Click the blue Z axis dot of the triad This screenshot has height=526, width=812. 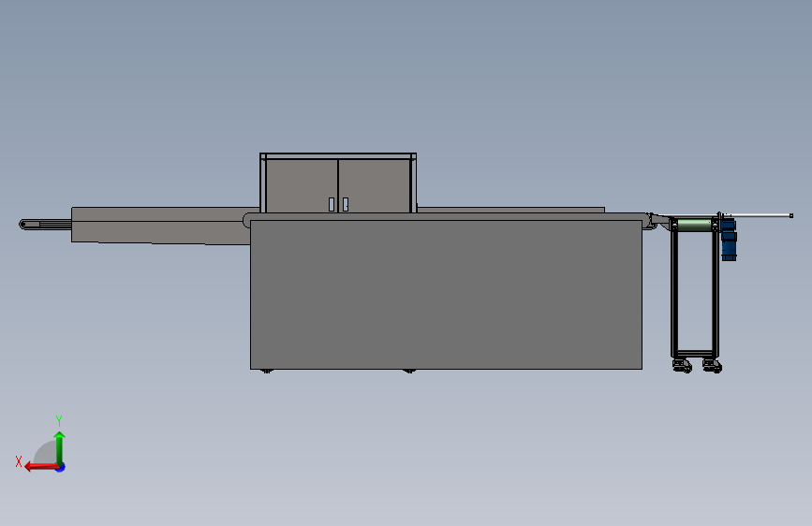pos(61,467)
